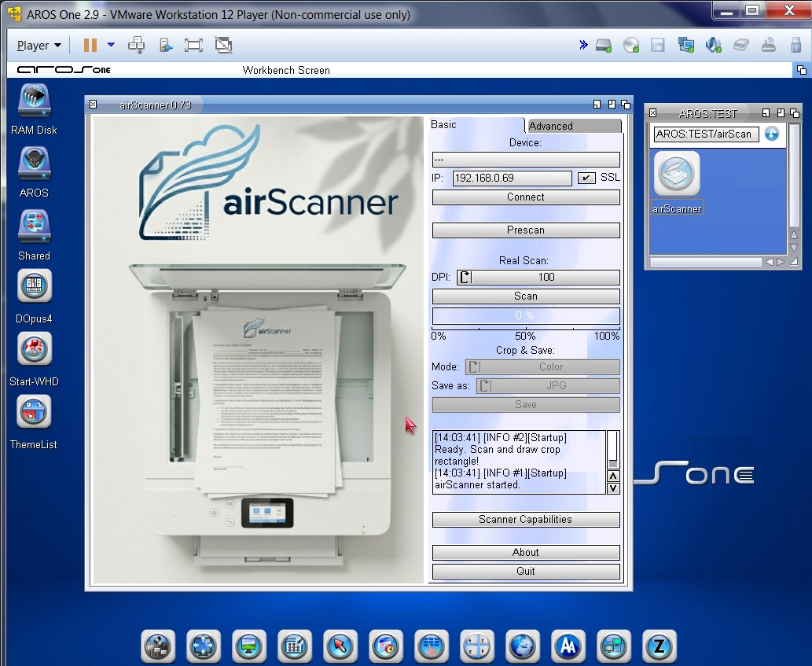Click the log scroll up arrow

point(613,476)
